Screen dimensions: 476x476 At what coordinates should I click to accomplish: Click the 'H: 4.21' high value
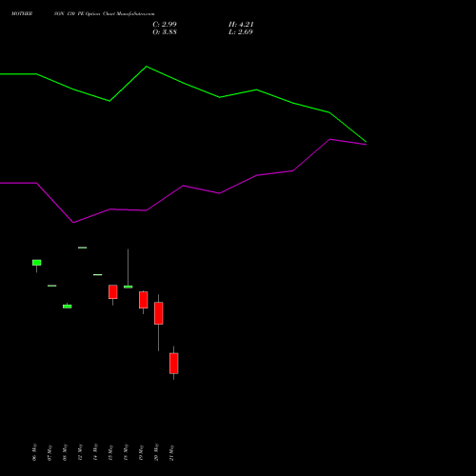coord(241,25)
